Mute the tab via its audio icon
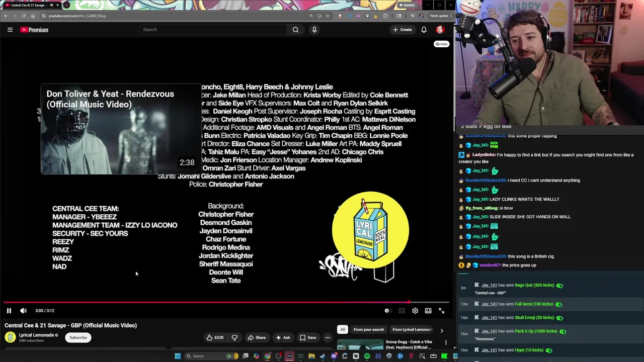Viewport: 644px width, 362px height. [51, 5]
